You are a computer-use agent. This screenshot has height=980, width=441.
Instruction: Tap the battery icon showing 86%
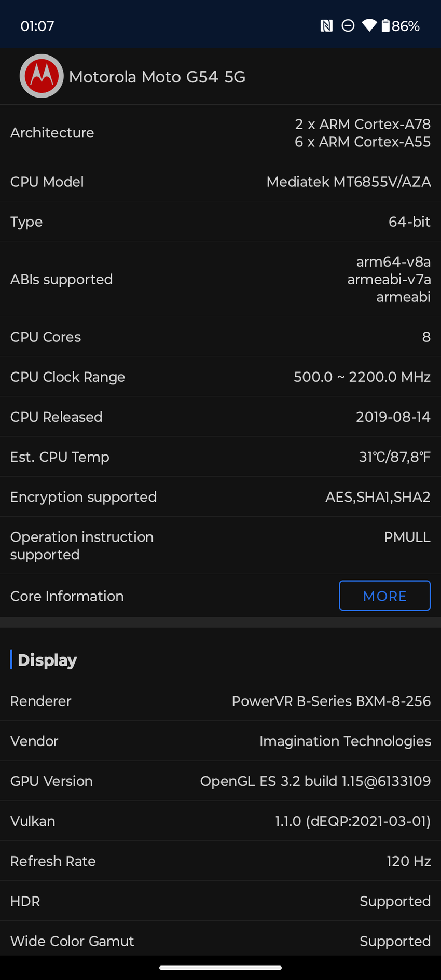click(x=385, y=26)
